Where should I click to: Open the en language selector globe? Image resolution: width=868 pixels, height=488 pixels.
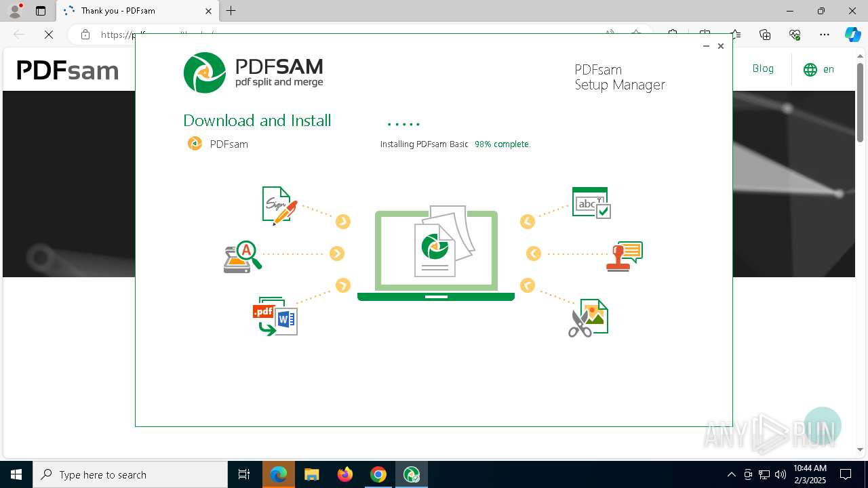(818, 69)
